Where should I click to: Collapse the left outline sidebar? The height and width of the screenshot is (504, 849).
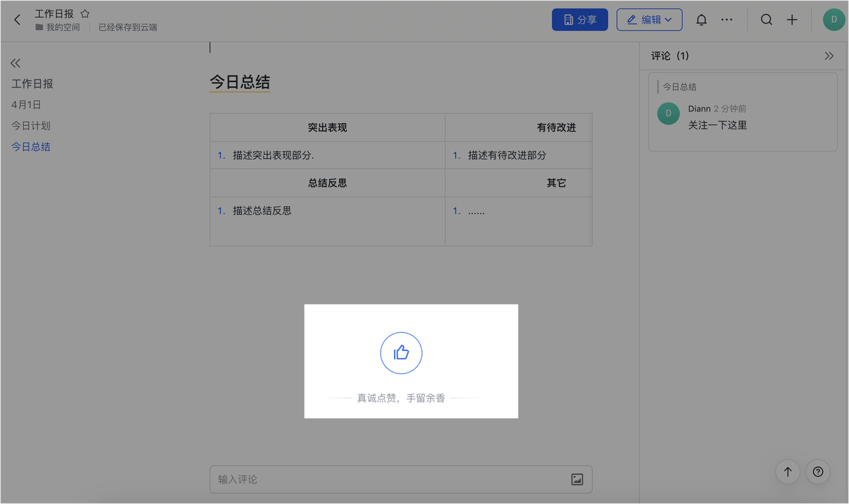pos(15,63)
